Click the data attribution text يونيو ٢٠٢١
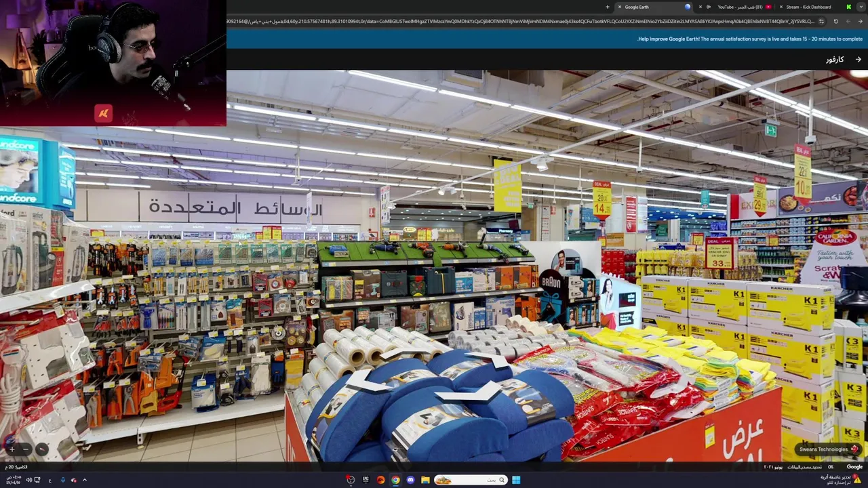 773,467
